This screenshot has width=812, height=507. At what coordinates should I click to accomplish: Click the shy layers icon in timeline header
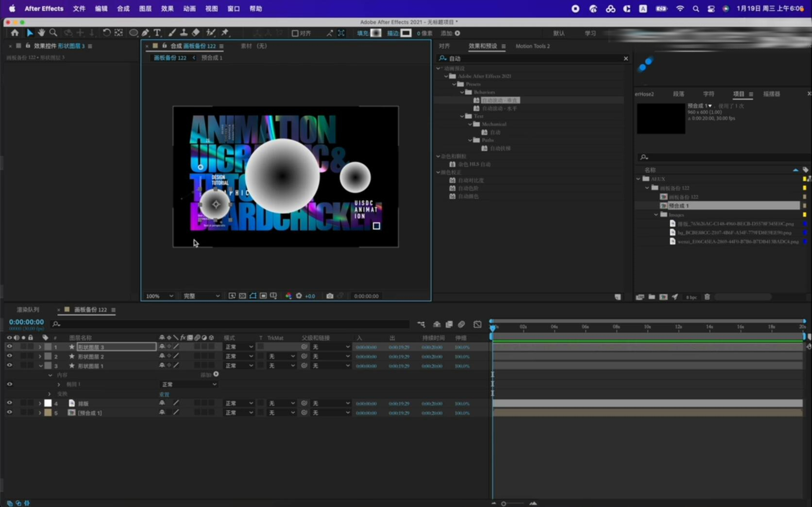pos(437,324)
